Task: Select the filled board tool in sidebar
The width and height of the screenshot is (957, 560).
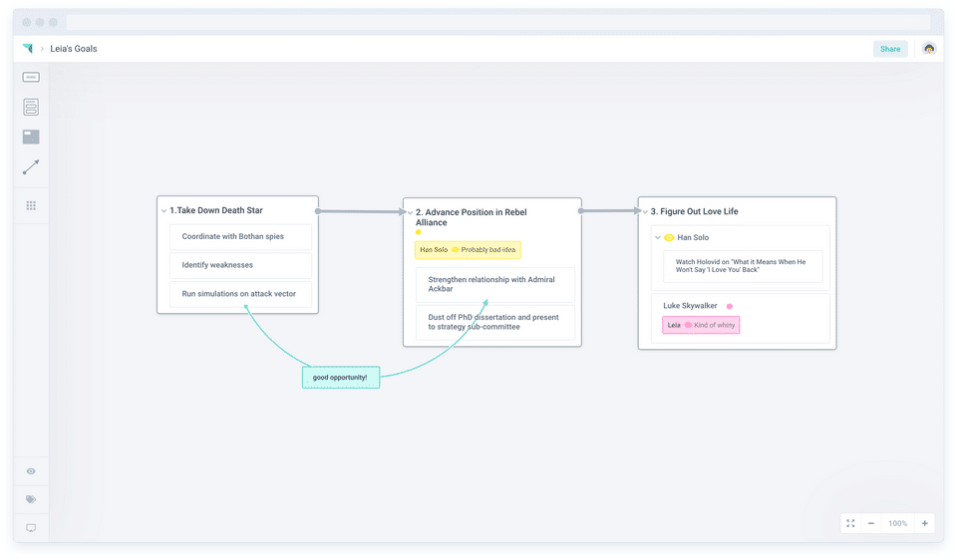Action: pyautogui.click(x=31, y=138)
